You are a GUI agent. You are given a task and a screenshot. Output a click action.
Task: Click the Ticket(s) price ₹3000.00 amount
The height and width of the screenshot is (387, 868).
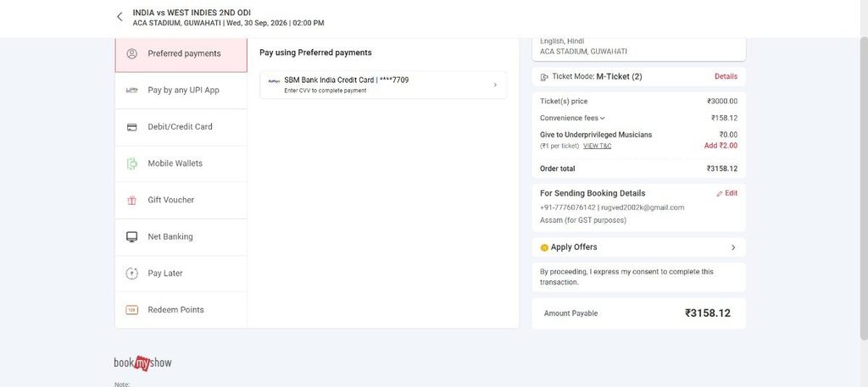(x=722, y=102)
